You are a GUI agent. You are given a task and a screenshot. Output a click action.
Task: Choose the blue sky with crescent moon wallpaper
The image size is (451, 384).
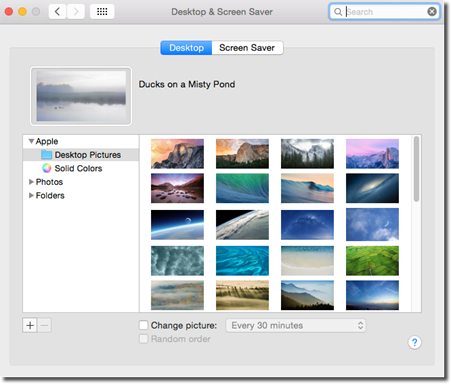372,225
